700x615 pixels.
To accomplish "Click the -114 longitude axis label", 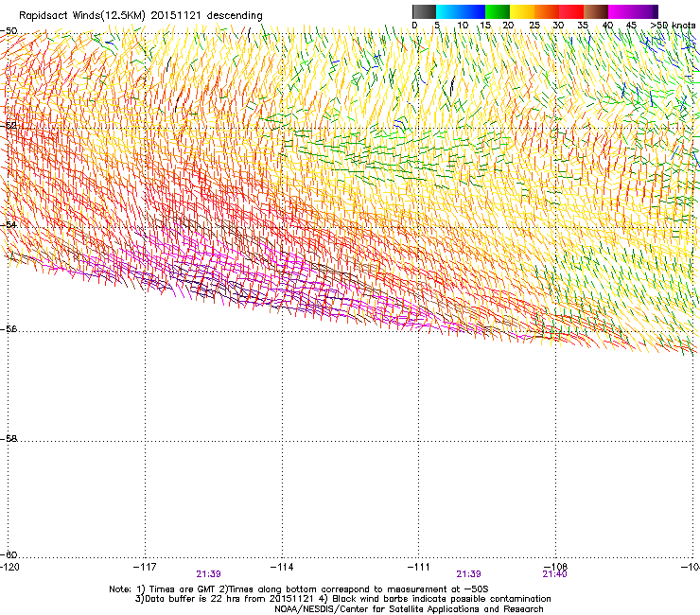I will point(282,567).
